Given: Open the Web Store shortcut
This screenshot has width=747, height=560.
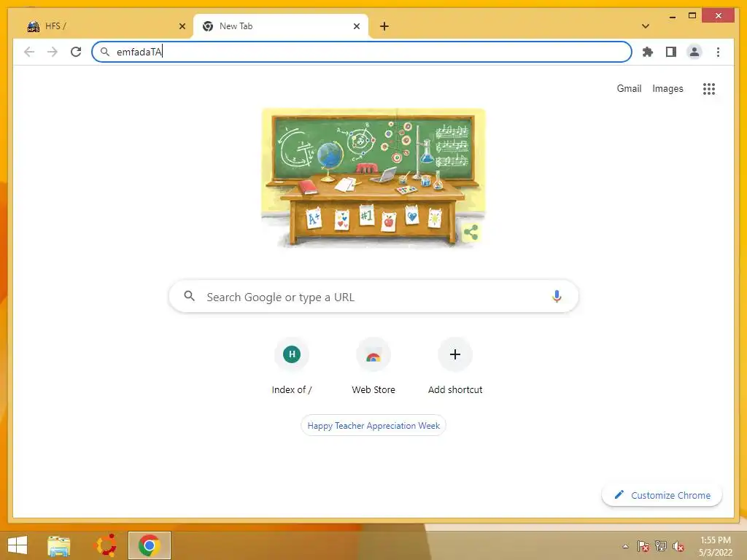Looking at the screenshot, I should 373,366.
